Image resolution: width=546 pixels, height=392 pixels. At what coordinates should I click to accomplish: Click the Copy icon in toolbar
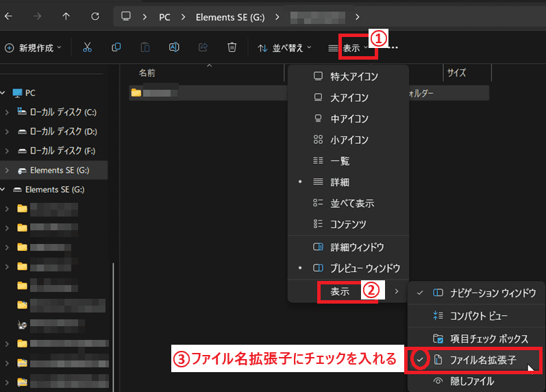pyautogui.click(x=116, y=47)
